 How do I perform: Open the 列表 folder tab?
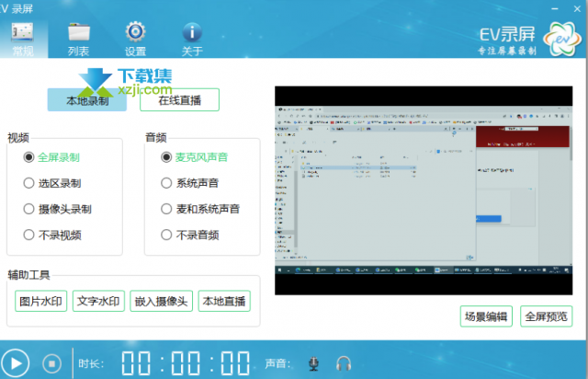(x=79, y=39)
